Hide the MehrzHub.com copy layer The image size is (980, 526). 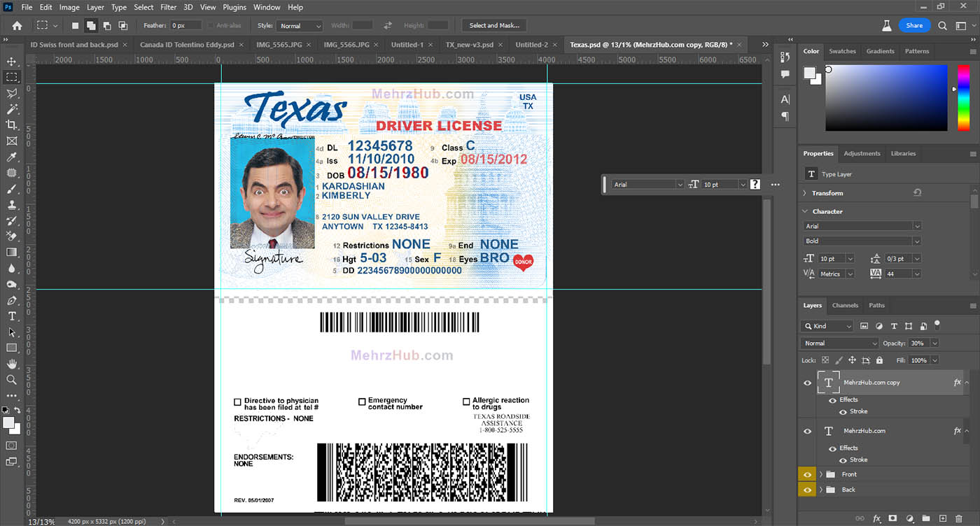(x=807, y=383)
